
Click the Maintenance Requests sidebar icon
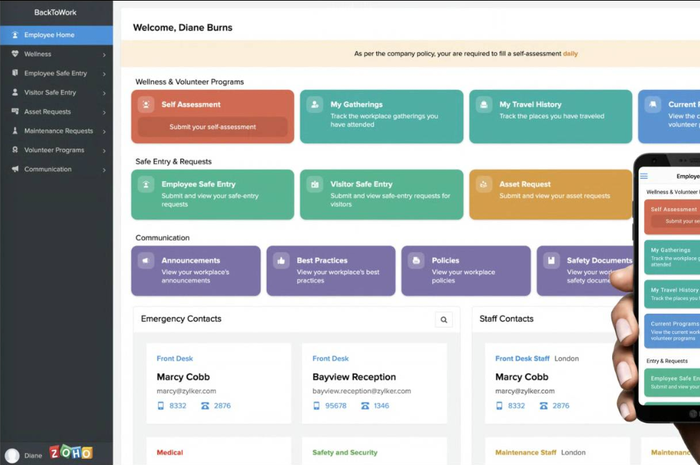[15, 130]
